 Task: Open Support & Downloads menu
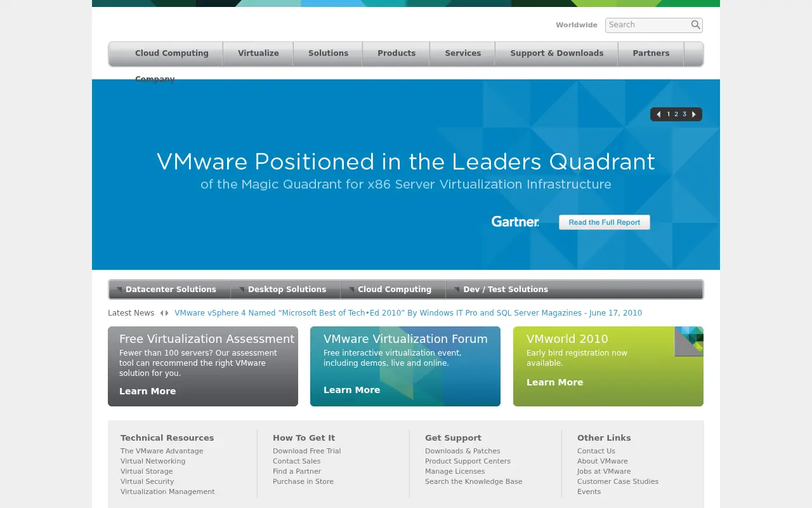(557, 53)
